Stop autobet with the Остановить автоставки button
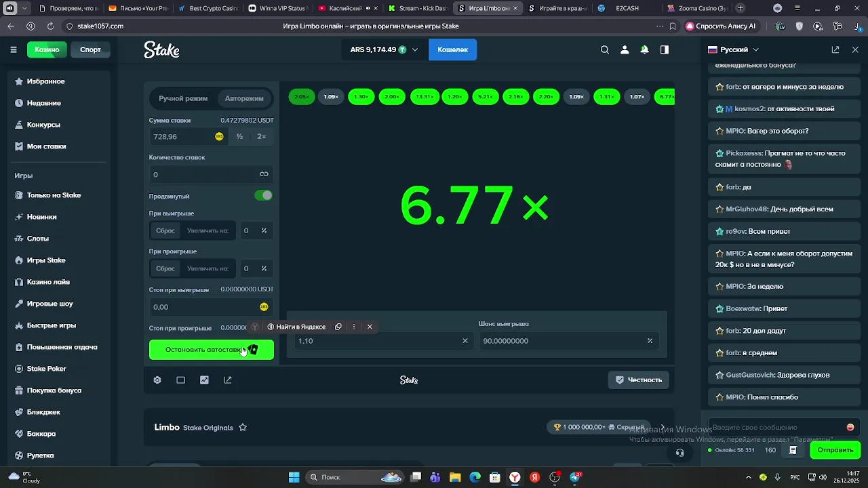This screenshot has height=488, width=868. [x=212, y=350]
